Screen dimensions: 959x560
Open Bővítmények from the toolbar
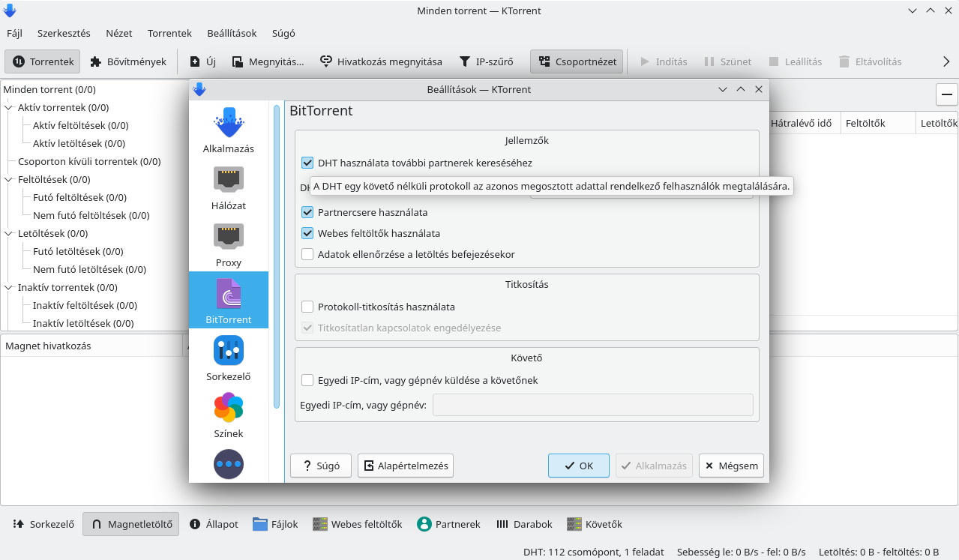128,61
